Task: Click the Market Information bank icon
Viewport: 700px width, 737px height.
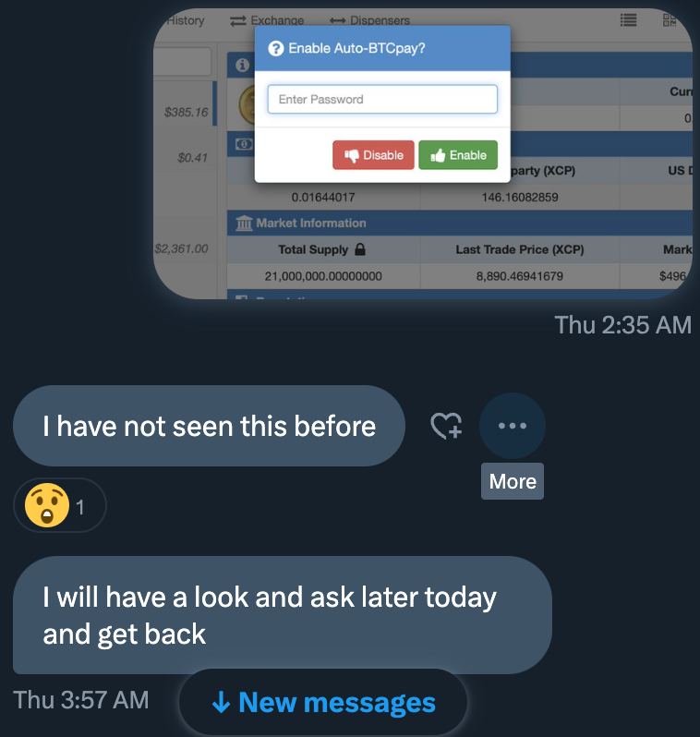Action: point(244,223)
